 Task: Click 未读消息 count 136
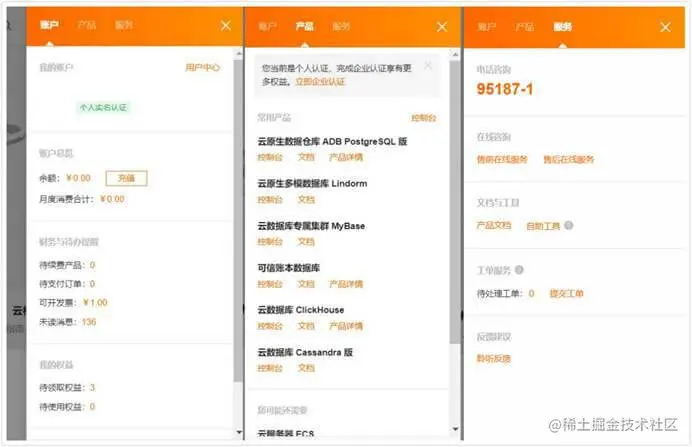pyautogui.click(x=89, y=322)
